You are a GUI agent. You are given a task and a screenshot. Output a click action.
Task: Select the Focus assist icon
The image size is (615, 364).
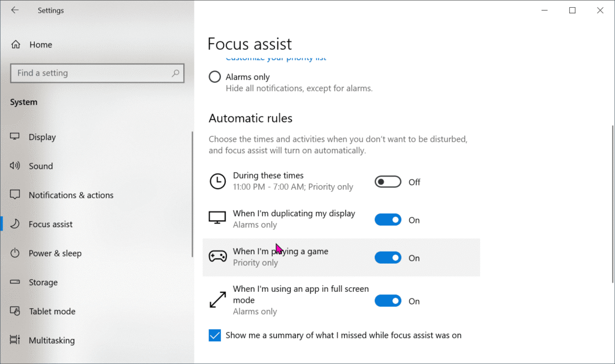pos(15,223)
